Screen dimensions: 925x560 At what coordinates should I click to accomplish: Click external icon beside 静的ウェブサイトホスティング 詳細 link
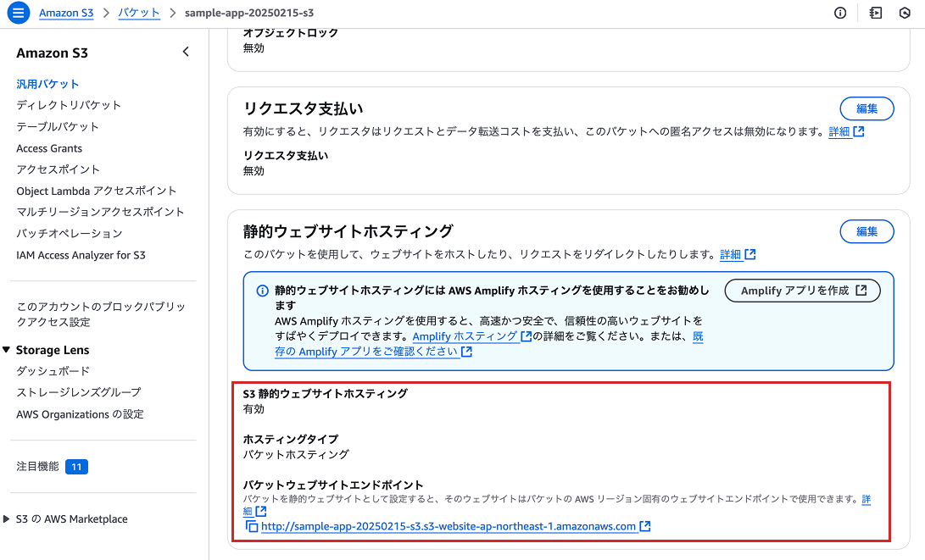coord(750,254)
